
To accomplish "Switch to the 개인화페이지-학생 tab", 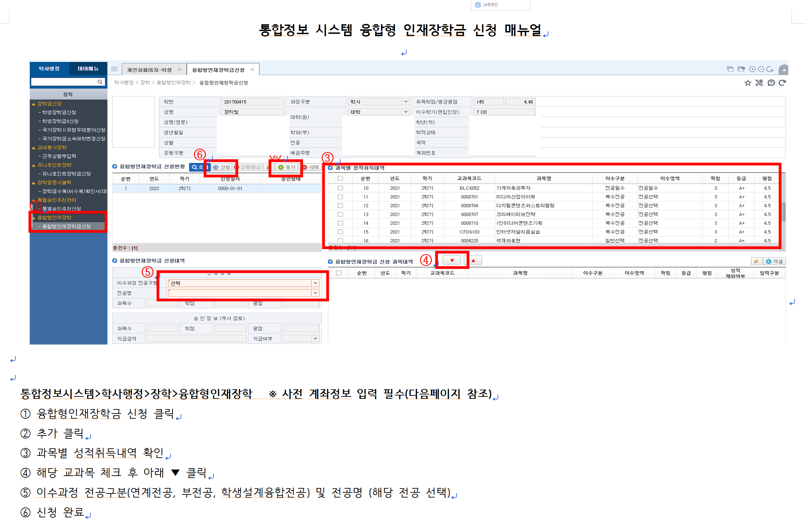I will 149,70.
